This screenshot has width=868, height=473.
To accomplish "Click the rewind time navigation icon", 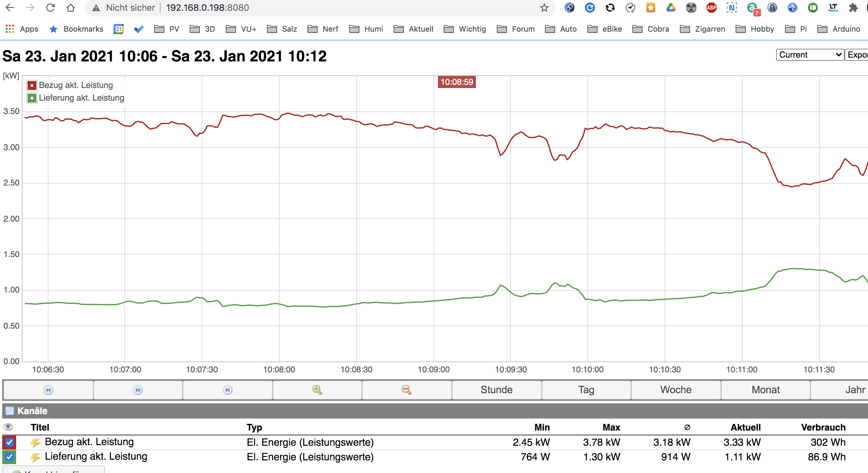I will pos(48,390).
